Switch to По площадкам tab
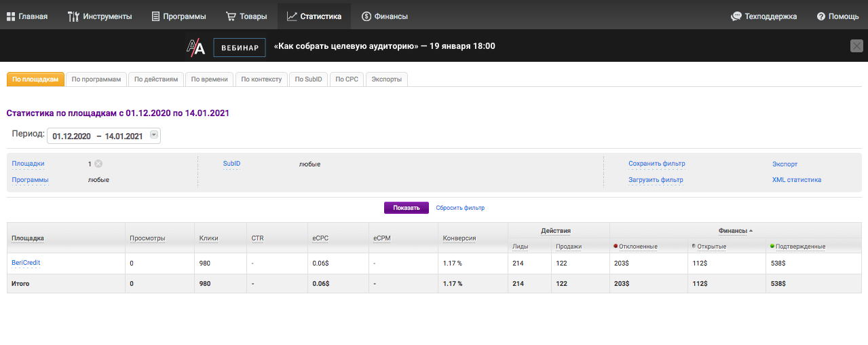 pos(35,79)
